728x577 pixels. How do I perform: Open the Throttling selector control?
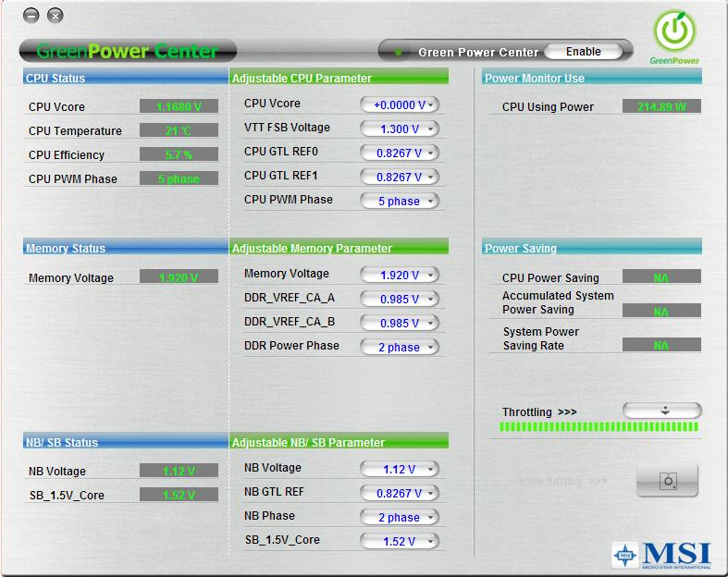pos(662,411)
